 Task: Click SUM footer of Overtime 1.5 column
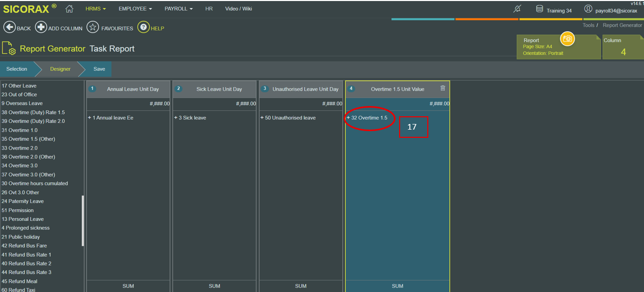(x=398, y=286)
